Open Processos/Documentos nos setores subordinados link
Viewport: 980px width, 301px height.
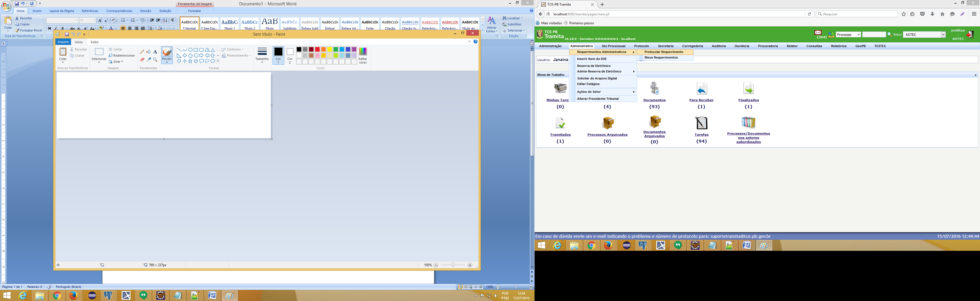[748, 138]
